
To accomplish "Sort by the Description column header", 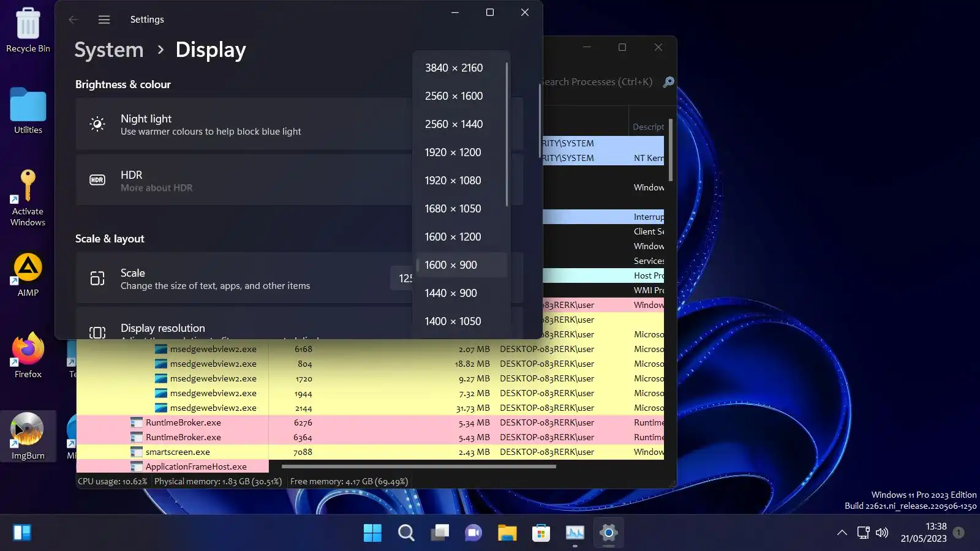I will pos(648,127).
